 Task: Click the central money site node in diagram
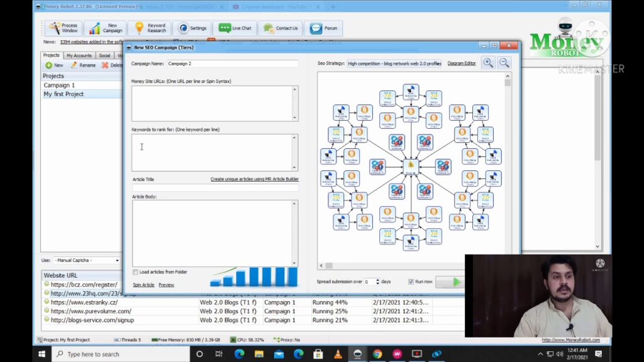[411, 166]
